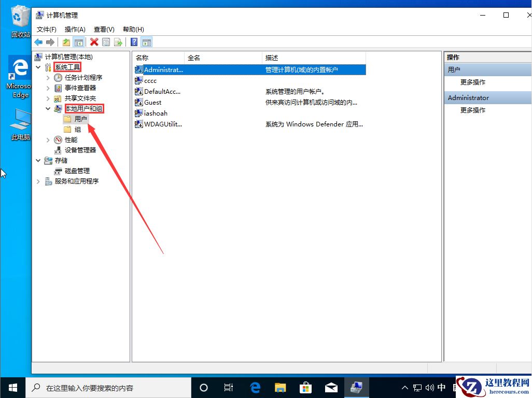The width and height of the screenshot is (532, 398).
Task: Click the Export List toolbar icon
Action: (x=118, y=42)
